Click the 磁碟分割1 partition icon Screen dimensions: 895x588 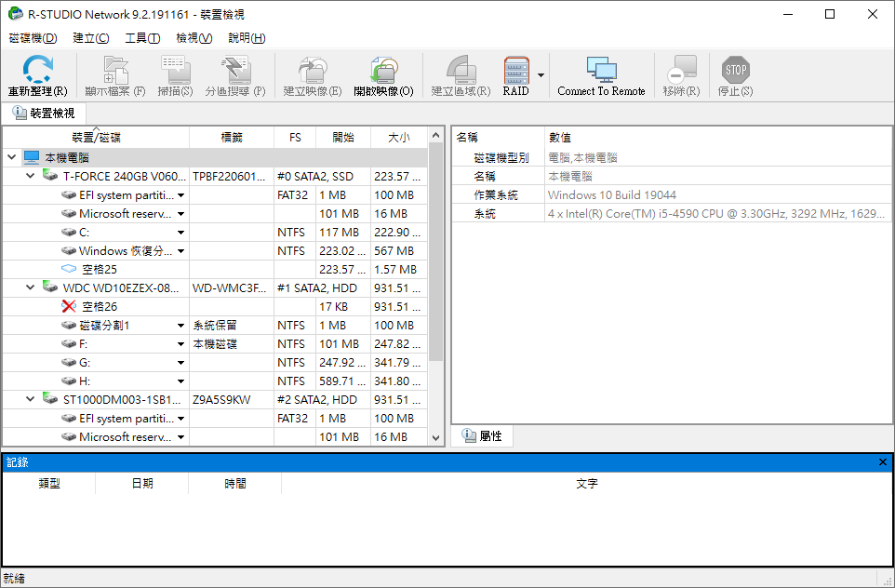pyautogui.click(x=69, y=326)
